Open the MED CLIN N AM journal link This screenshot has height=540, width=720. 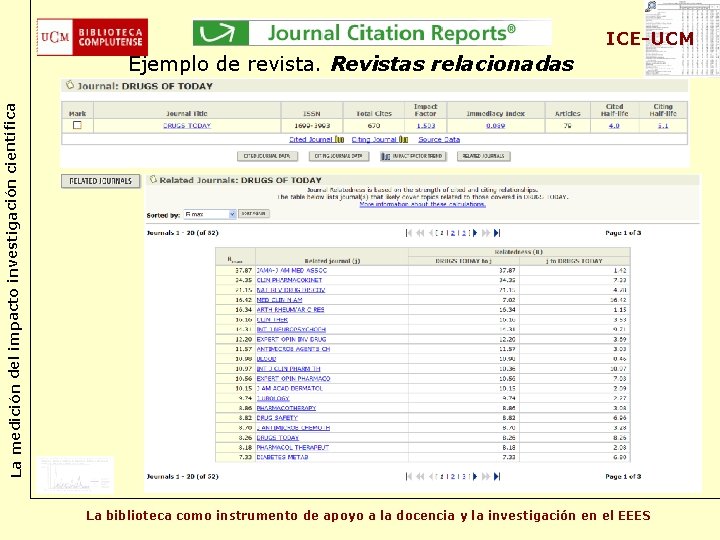[x=279, y=300]
